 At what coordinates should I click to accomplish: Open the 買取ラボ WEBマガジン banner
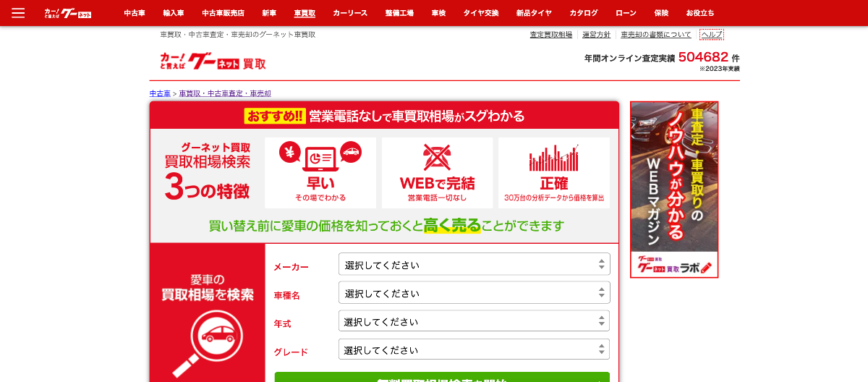(x=674, y=190)
